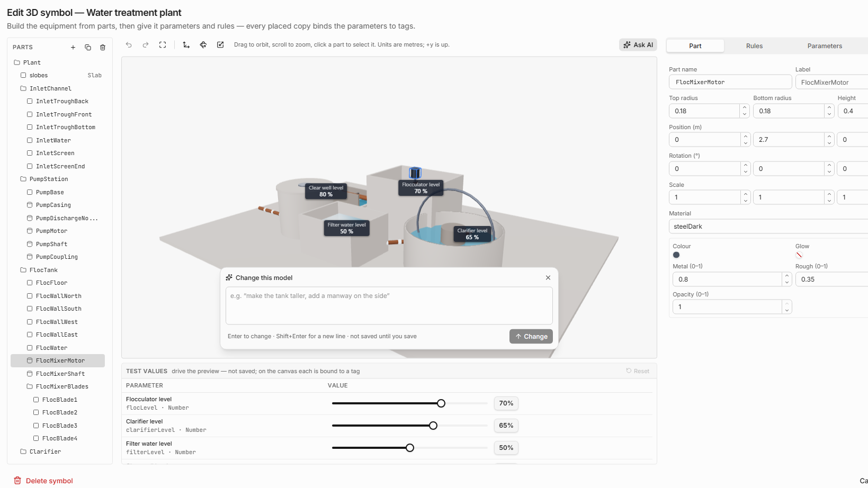Undo the last edit

click(x=129, y=45)
